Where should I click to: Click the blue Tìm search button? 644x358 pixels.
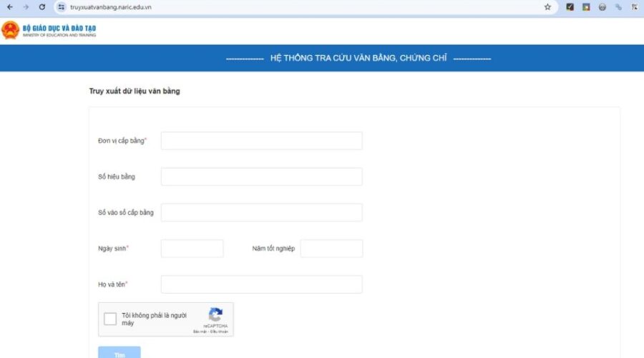(119, 352)
